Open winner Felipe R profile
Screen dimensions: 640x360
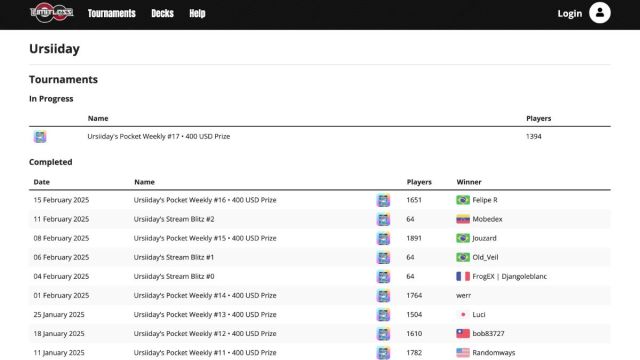click(485, 200)
